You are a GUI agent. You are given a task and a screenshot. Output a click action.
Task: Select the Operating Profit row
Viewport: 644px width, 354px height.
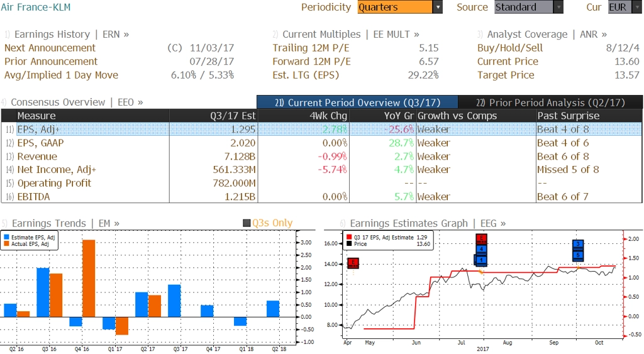[x=321, y=183]
